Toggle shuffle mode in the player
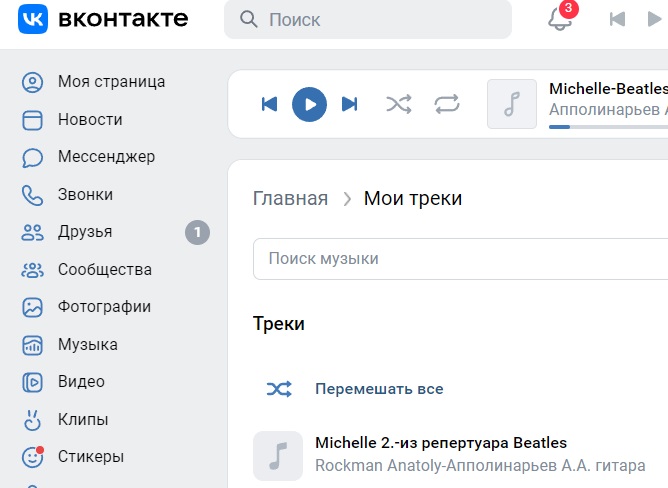 [399, 104]
